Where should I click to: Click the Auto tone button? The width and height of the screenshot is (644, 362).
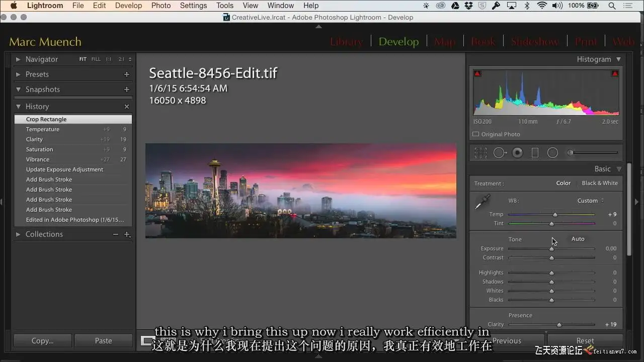point(578,239)
